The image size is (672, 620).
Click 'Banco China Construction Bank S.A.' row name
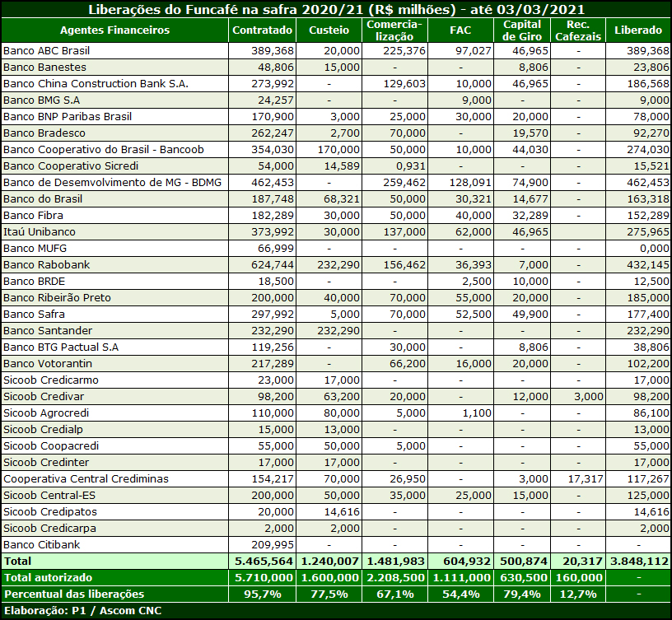coord(96,83)
